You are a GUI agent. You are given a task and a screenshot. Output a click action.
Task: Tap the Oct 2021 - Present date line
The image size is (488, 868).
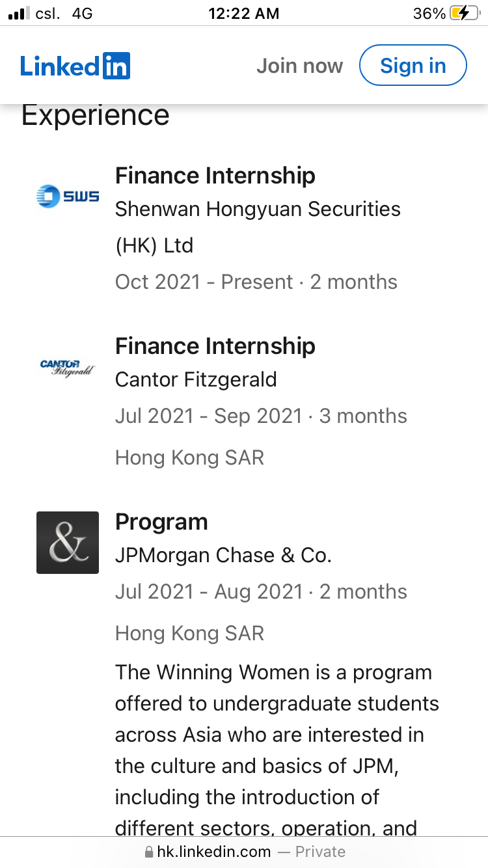click(x=256, y=282)
